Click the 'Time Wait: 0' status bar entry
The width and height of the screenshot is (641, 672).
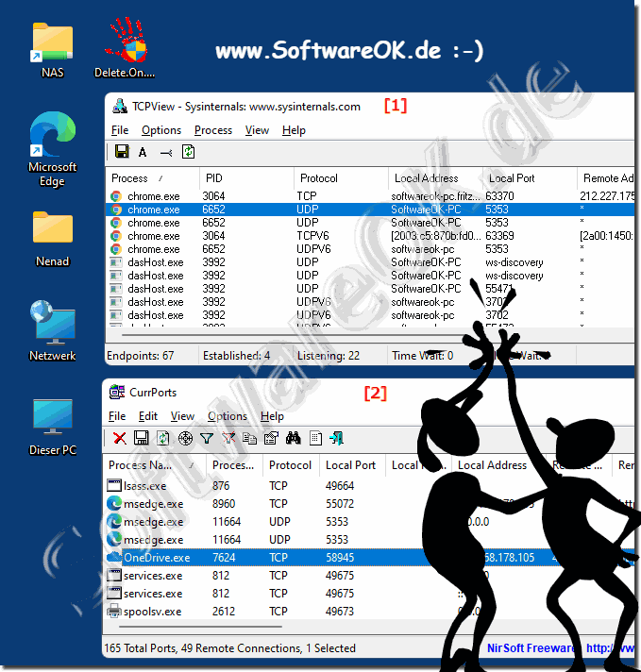[x=422, y=356]
